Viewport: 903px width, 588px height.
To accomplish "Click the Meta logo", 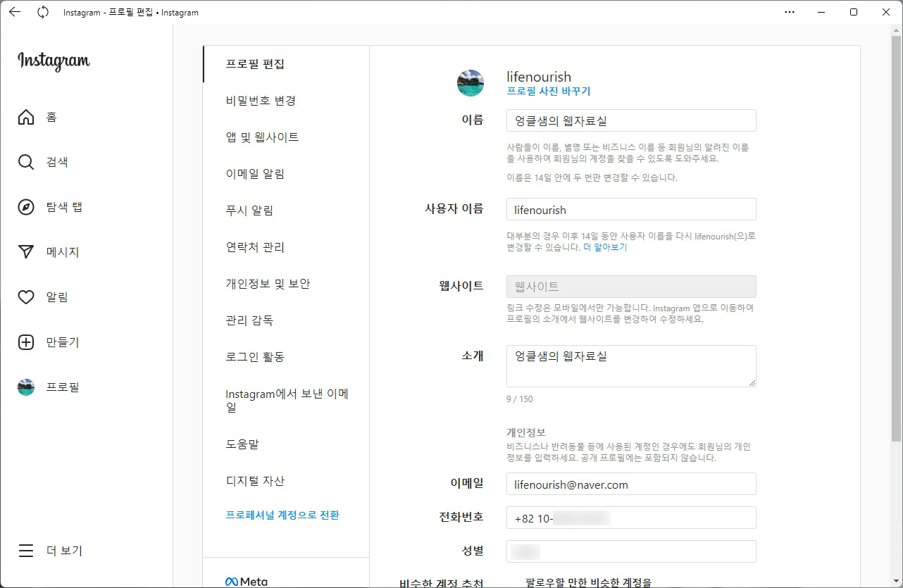I will pyautogui.click(x=247, y=582).
